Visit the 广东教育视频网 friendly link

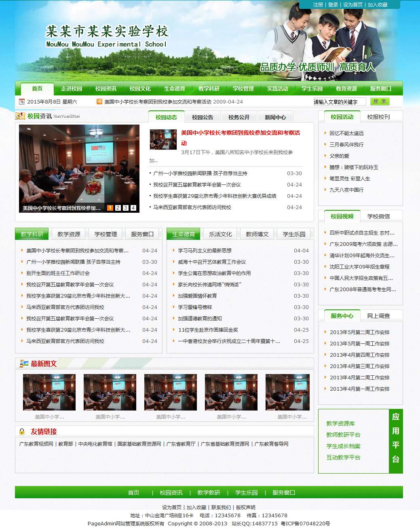[x=36, y=444]
